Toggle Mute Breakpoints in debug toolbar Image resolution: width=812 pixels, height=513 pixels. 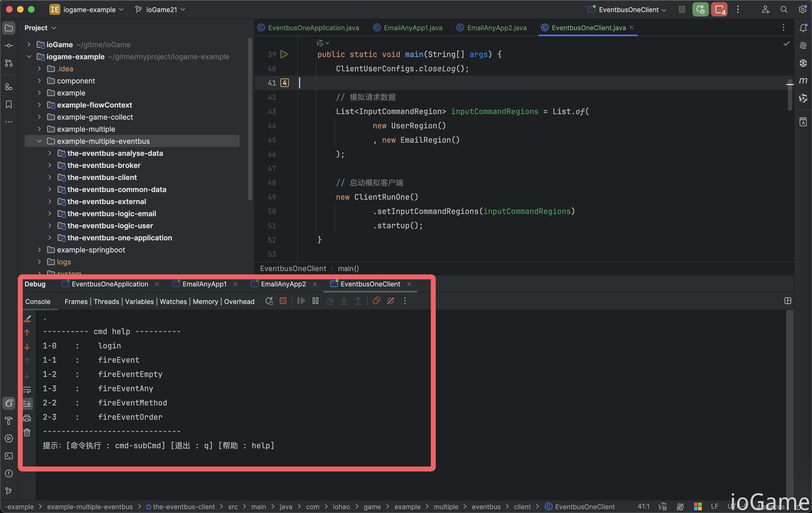[x=390, y=301]
